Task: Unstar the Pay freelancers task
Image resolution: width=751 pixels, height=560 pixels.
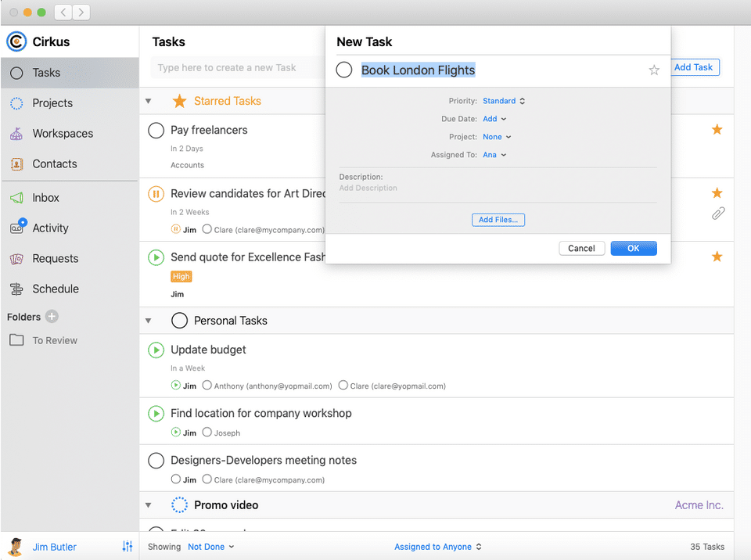Action: click(717, 130)
